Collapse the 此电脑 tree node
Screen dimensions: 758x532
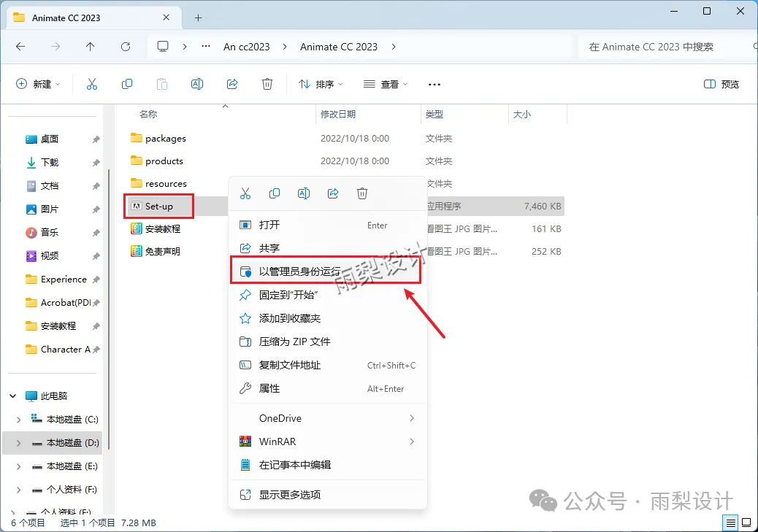(x=12, y=396)
